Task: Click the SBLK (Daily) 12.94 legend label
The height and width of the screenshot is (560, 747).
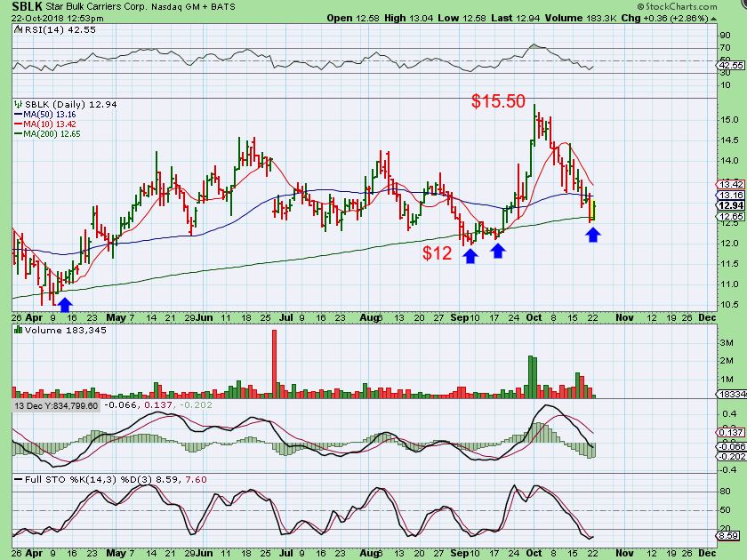Action: (70, 104)
